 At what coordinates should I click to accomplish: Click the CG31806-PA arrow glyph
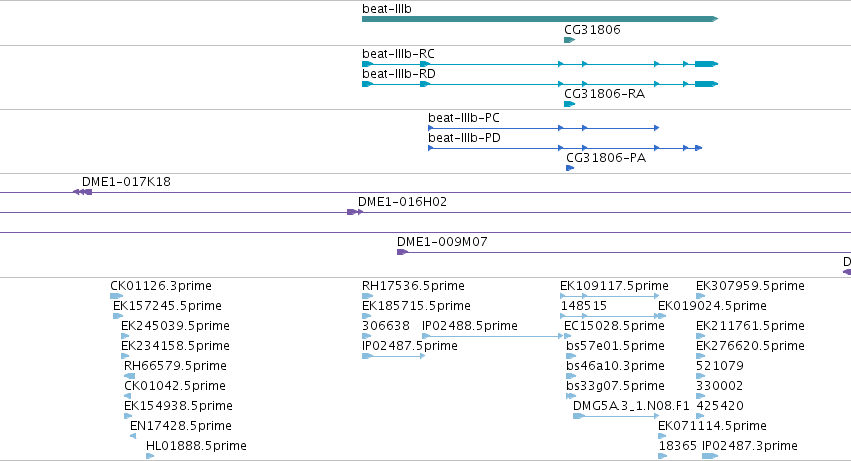pyautogui.click(x=570, y=168)
